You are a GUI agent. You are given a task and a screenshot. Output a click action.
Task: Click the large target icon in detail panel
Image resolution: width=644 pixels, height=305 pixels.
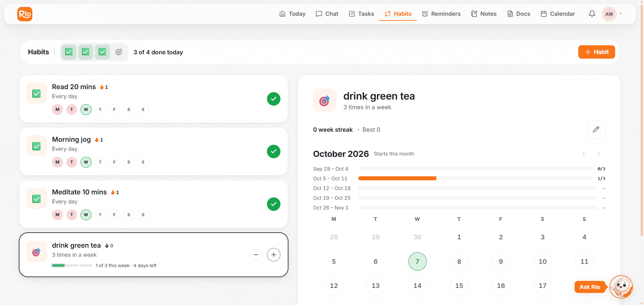coord(325,100)
